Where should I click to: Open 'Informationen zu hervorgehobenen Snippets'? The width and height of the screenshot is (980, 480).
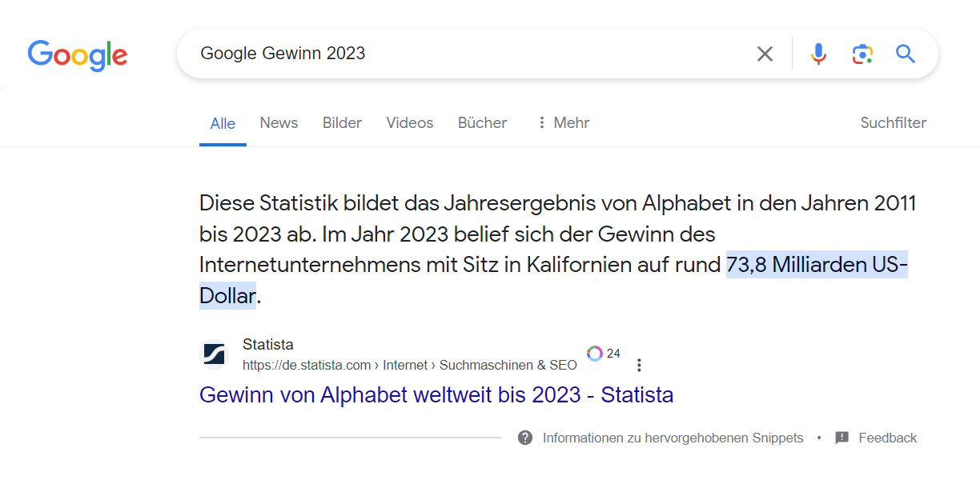(x=673, y=438)
